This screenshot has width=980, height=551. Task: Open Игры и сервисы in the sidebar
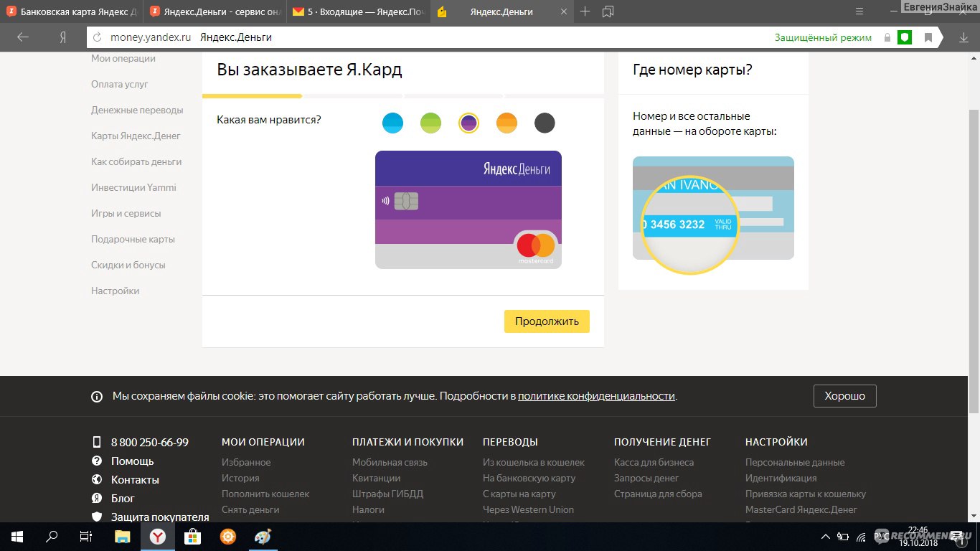126,213
